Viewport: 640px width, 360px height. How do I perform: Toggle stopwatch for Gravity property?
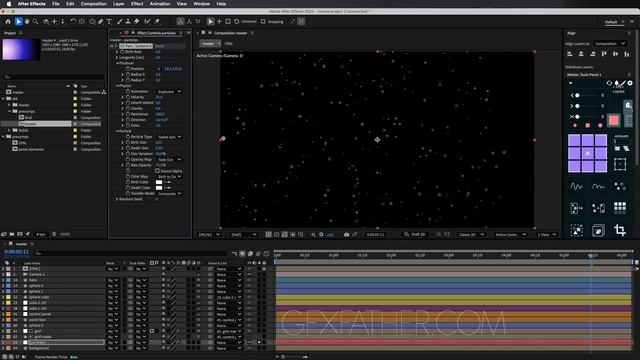128,109
